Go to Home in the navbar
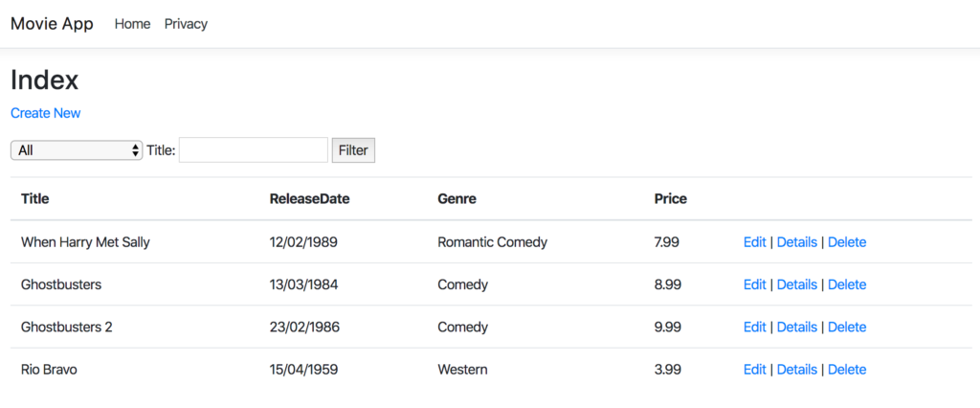Image resolution: width=980 pixels, height=408 pixels. coord(132,24)
